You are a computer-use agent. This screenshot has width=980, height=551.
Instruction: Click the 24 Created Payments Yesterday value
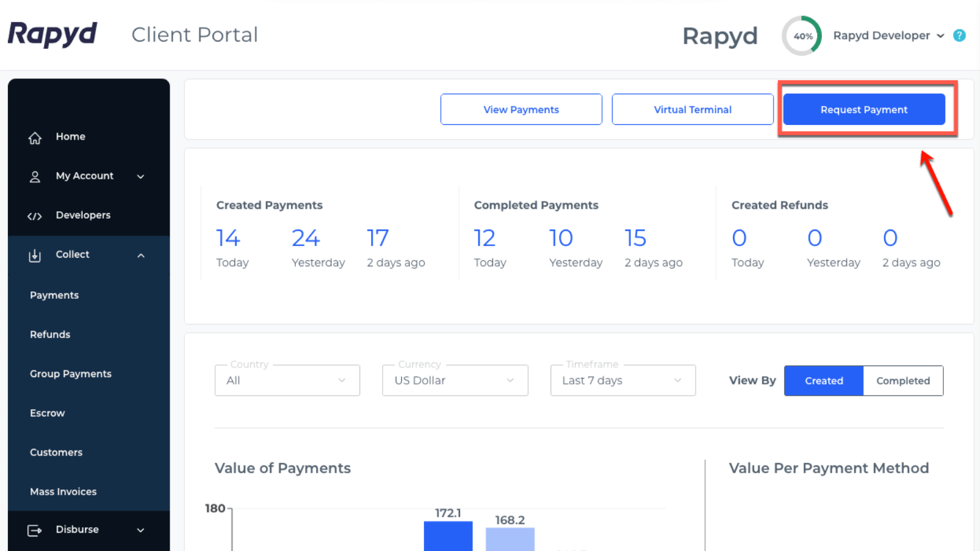point(306,238)
